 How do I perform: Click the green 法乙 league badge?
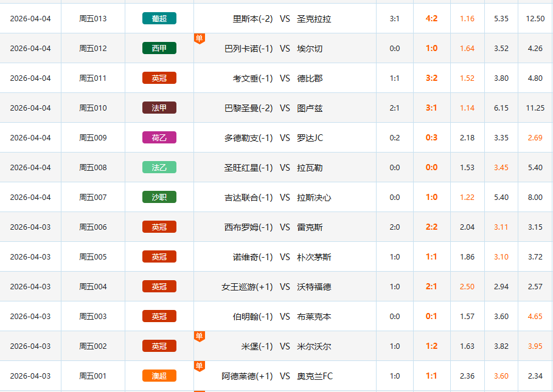[159, 167]
